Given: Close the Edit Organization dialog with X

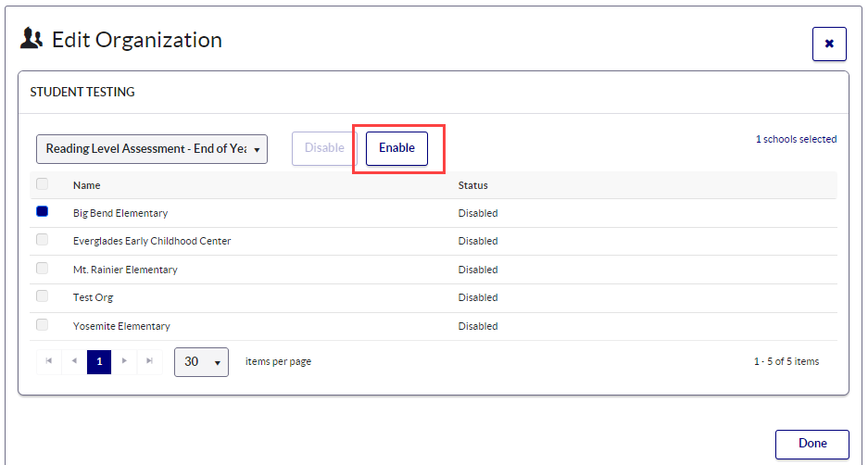Looking at the screenshot, I should (828, 44).
